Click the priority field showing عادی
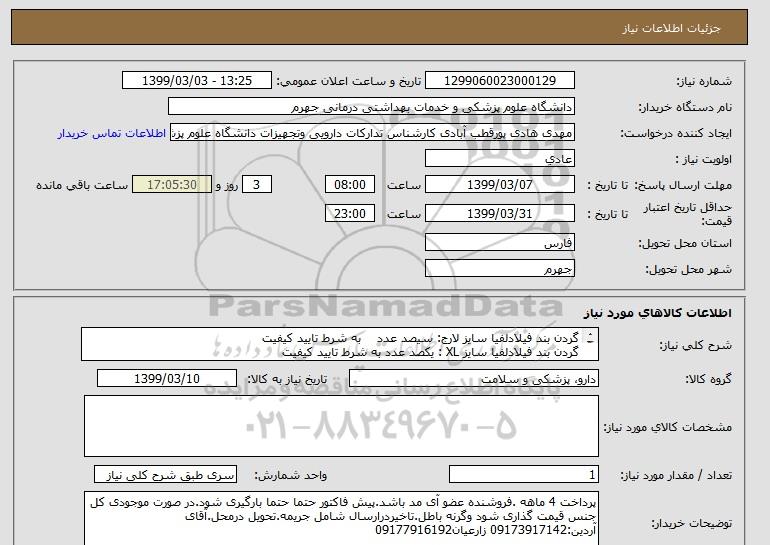The image size is (770, 545). (x=499, y=159)
